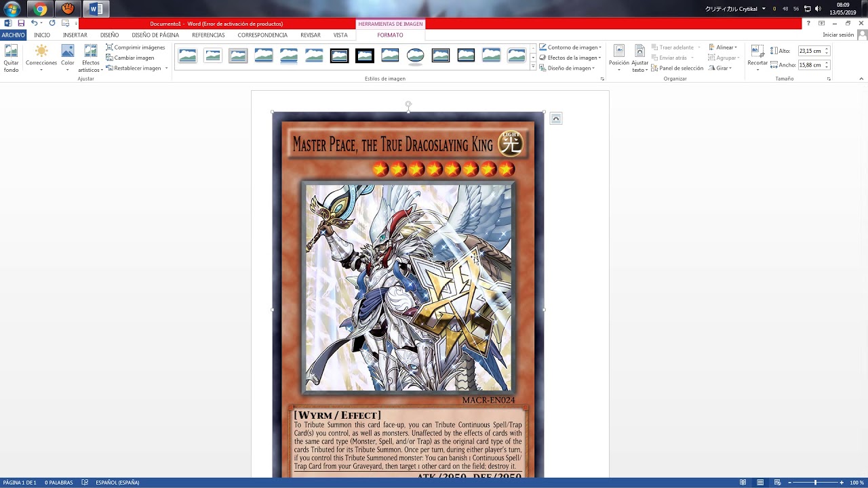This screenshot has width=868, height=488.
Task: Click PÁGINA 1 DE 1 status
Action: click(19, 483)
